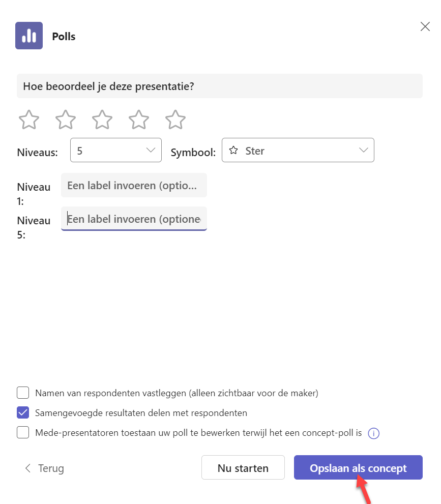
Task: Open the Niveaus dropdown
Action: (115, 150)
